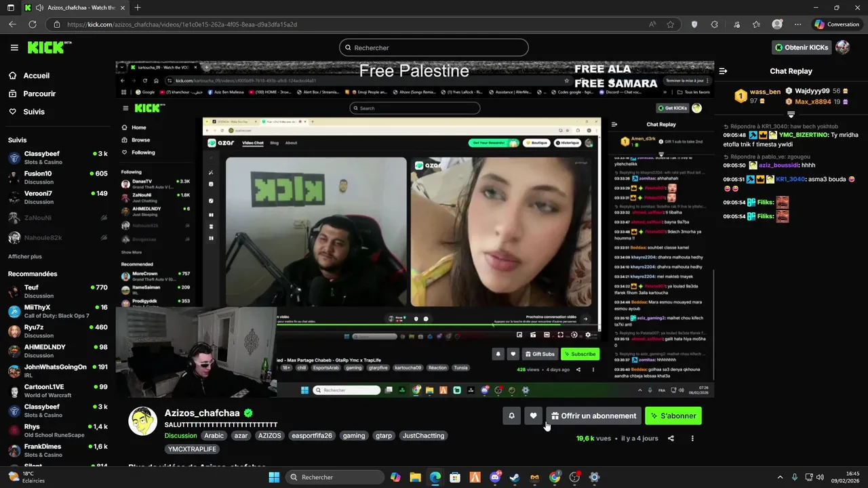868x488 pixels.
Task: Open the three-dot video options menu
Action: click(692, 439)
